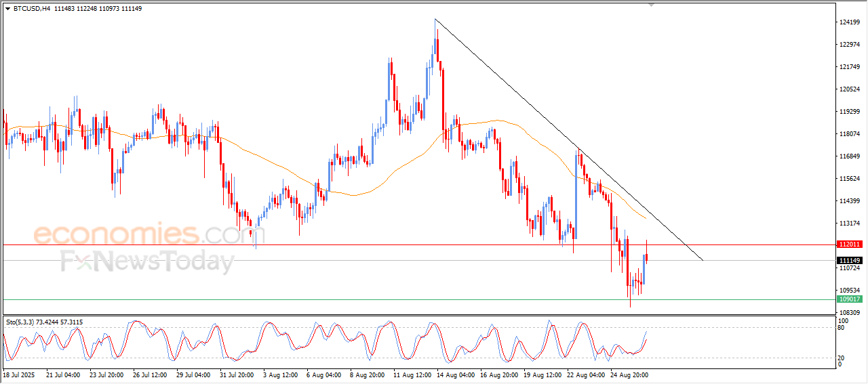Open the dropdown arrow beside BTCUSD,H4
This screenshot has width=868, height=384.
point(7,9)
